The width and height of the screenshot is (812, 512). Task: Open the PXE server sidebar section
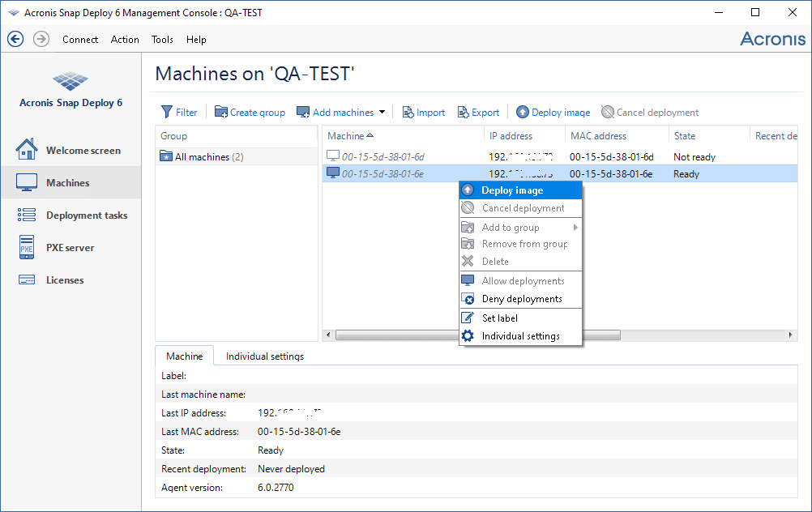[x=70, y=248]
